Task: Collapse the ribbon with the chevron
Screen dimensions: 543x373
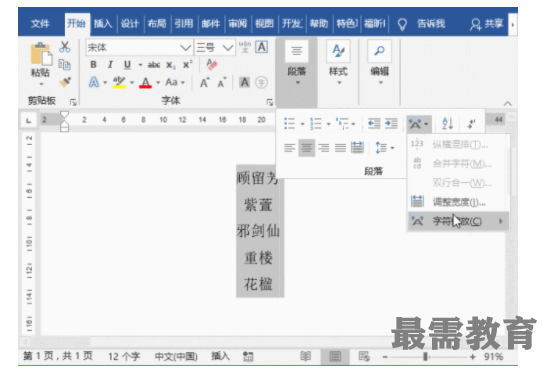Action: click(508, 103)
